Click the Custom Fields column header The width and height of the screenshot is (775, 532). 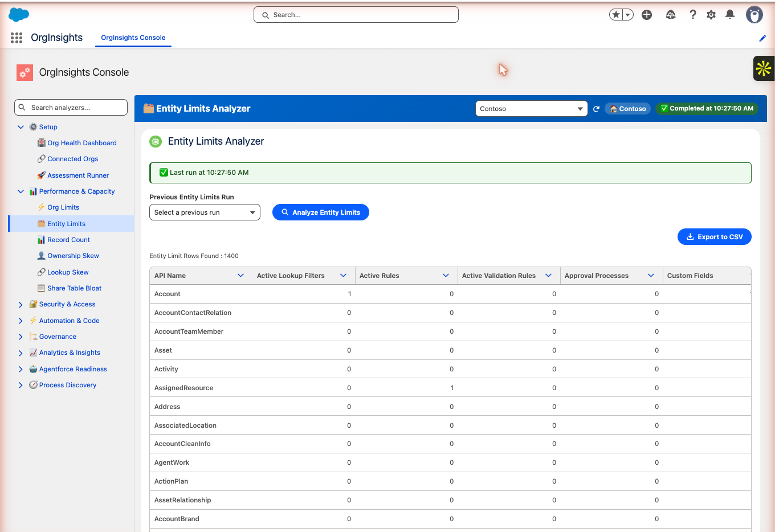point(690,276)
